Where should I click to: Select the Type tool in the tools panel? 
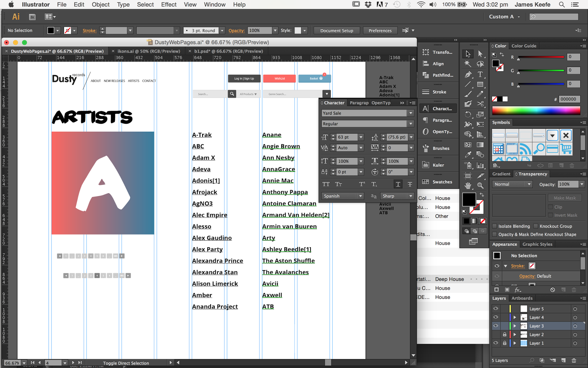point(480,74)
